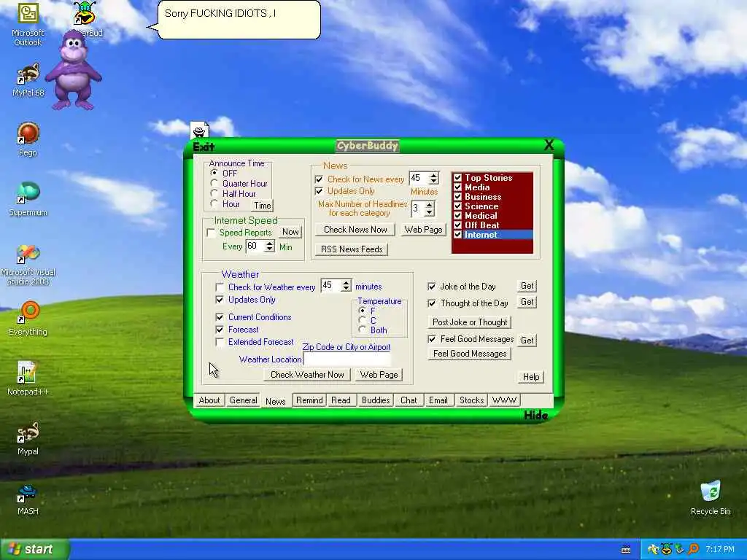Open the Supermium desktop icon
Screen dimensions: 747x560
pos(28,199)
